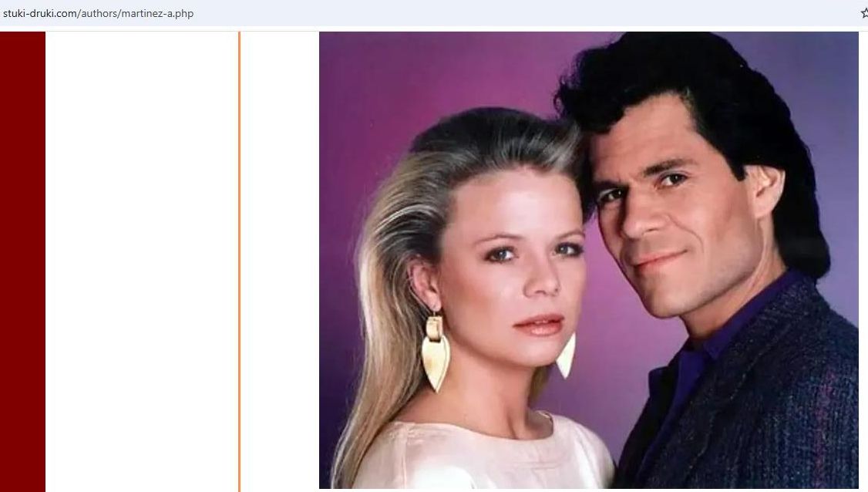Screen dimensions: 868x492
Task: Click the empty address bar area right of the URL
Action: 526,13
